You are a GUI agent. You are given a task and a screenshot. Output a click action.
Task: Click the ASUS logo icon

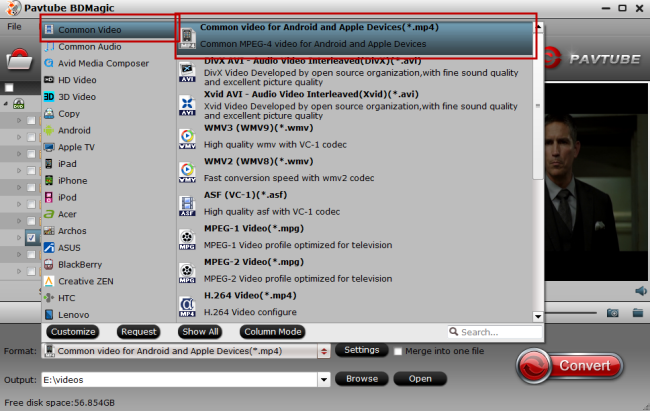(49, 248)
